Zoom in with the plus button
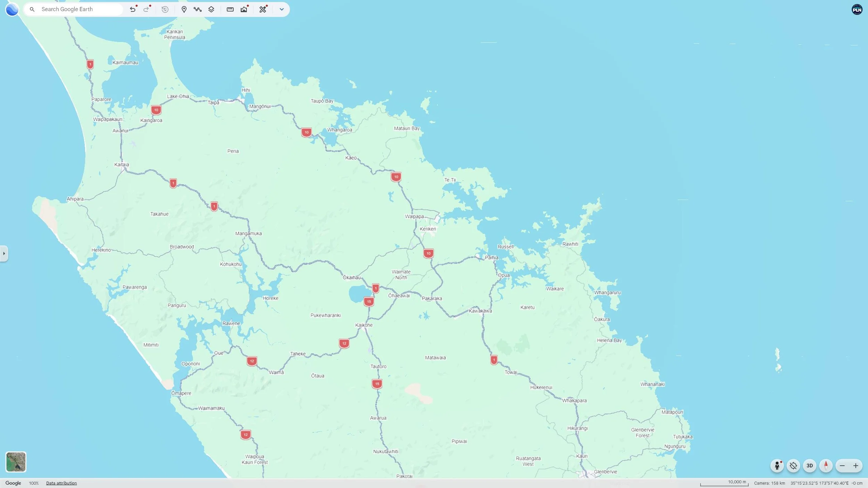This screenshot has width=868, height=488. click(x=856, y=465)
